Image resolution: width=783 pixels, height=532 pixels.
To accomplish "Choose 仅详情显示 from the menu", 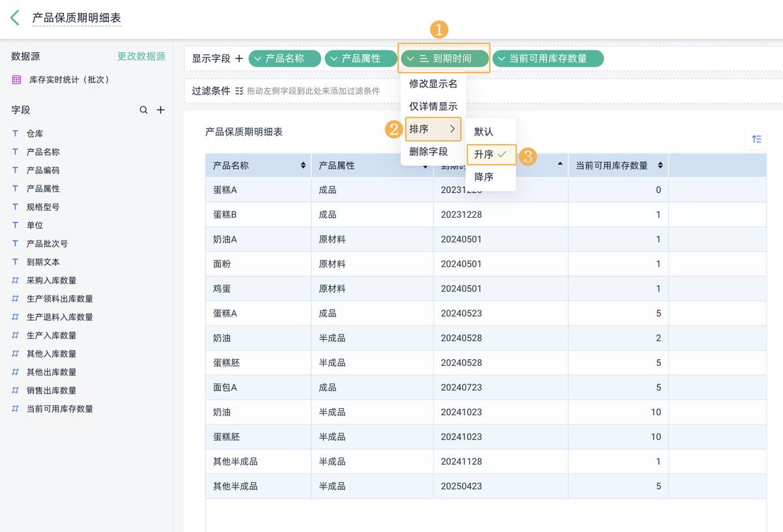I will [433, 106].
